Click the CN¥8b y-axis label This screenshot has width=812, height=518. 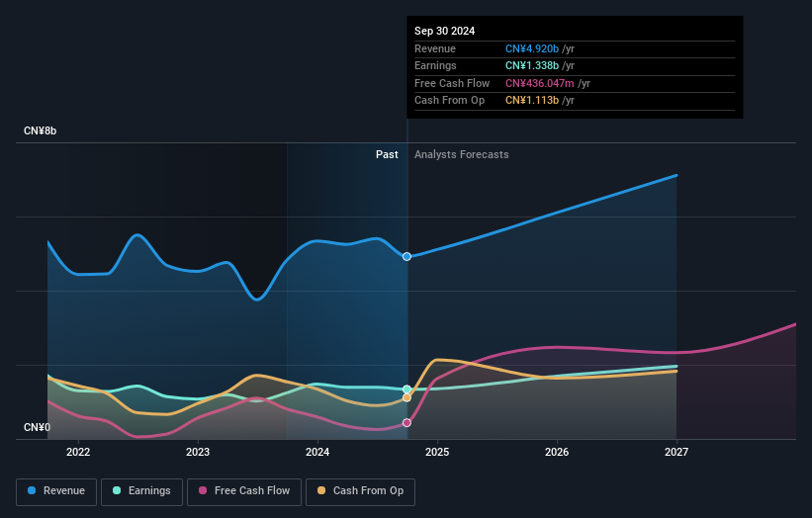[x=40, y=130]
